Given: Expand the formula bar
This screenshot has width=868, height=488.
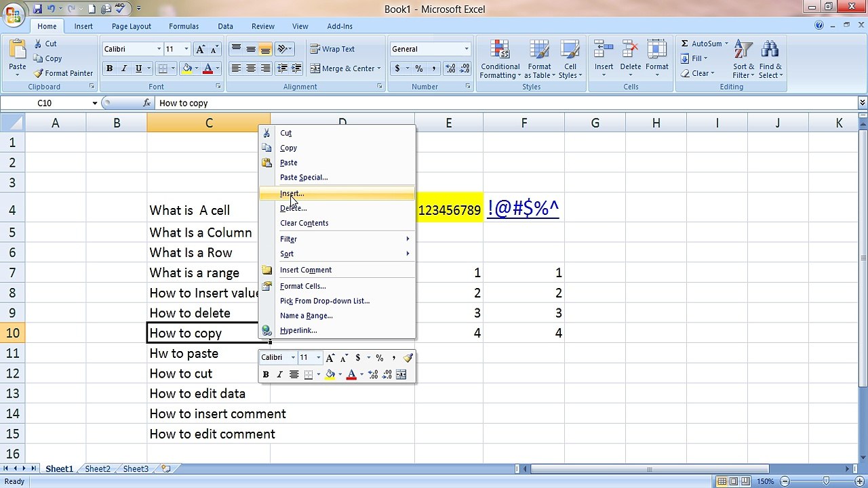Looking at the screenshot, I should 862,103.
